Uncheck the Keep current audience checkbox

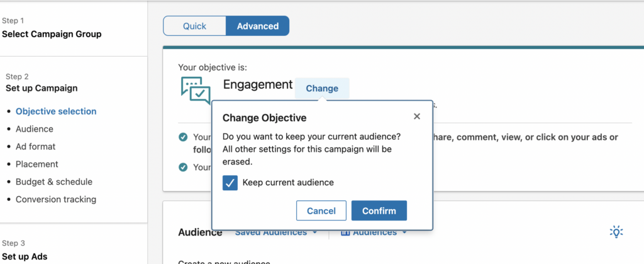point(231,183)
